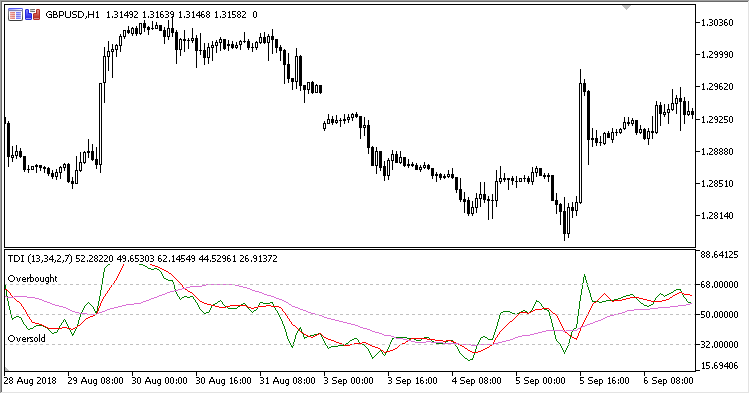The image size is (750, 394).
Task: Click the 1.29250 price scale value
Action: coord(717,119)
